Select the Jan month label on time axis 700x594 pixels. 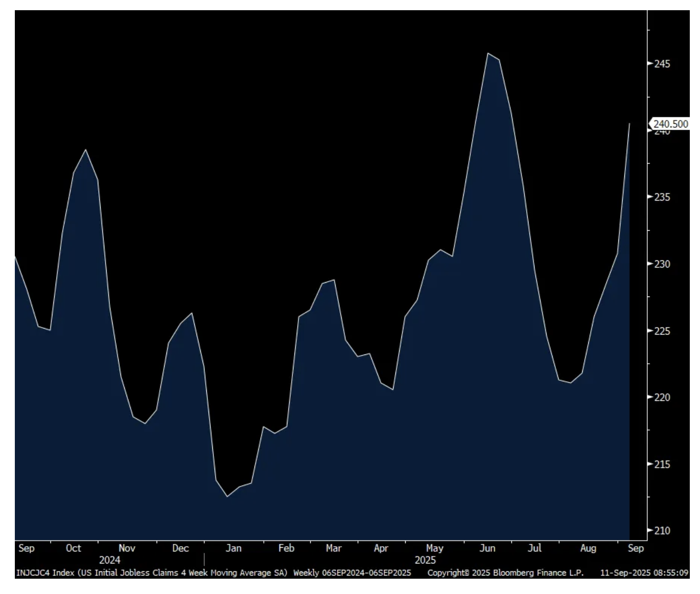click(x=233, y=548)
